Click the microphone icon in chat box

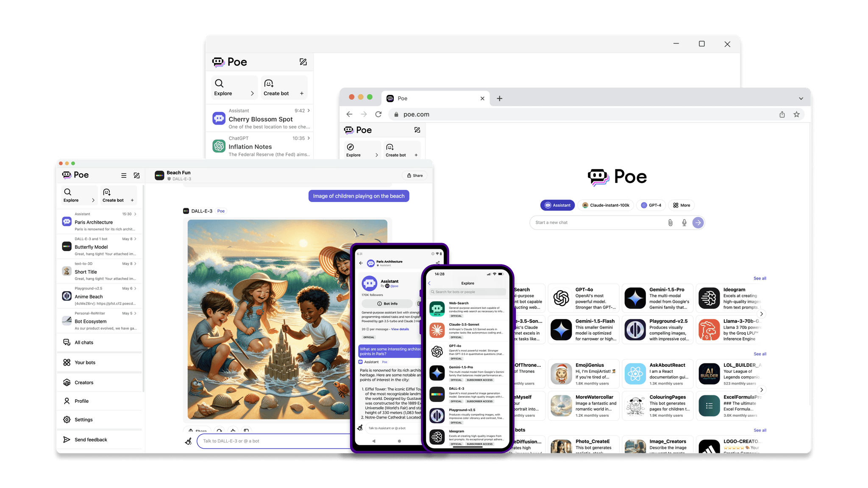click(684, 222)
